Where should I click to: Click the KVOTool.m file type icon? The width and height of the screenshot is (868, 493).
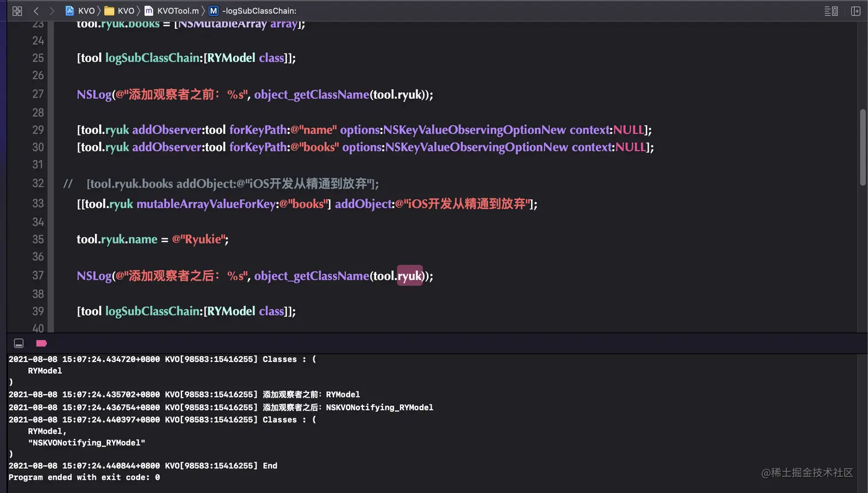pyautogui.click(x=149, y=11)
